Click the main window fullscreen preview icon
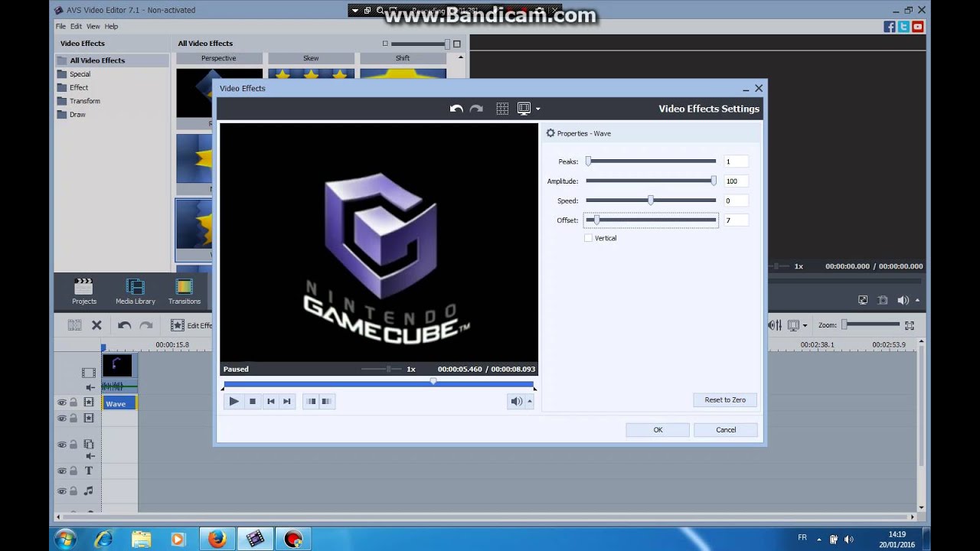980x551 pixels. 863,300
